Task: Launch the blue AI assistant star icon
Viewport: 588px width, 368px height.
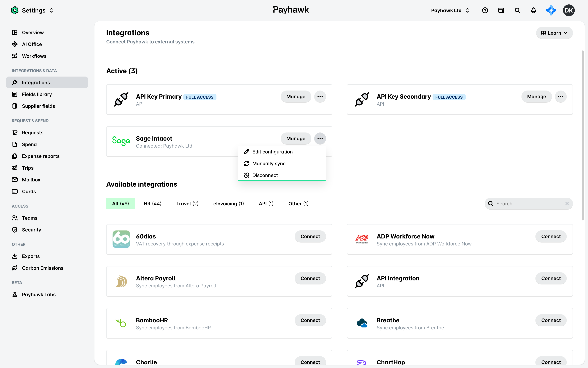Action: click(x=551, y=10)
